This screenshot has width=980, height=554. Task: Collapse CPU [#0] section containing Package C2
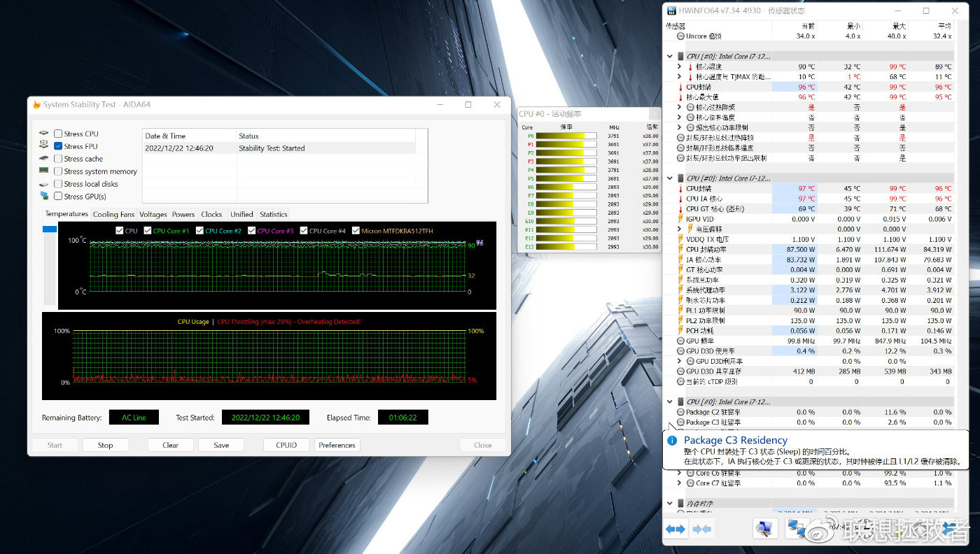coord(670,402)
